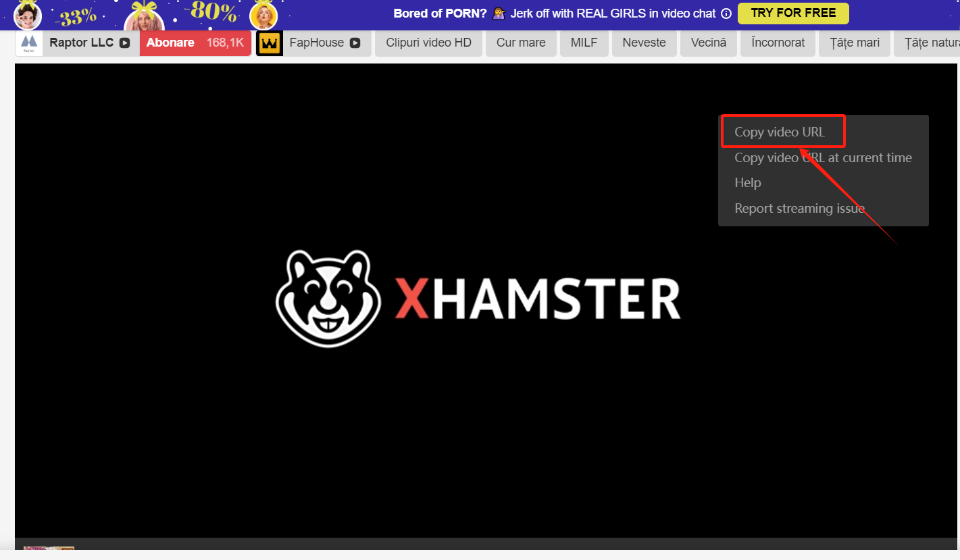Viewport: 960px width, 560px height.
Task: Browse the 'Țâțe mari' category
Action: point(855,42)
